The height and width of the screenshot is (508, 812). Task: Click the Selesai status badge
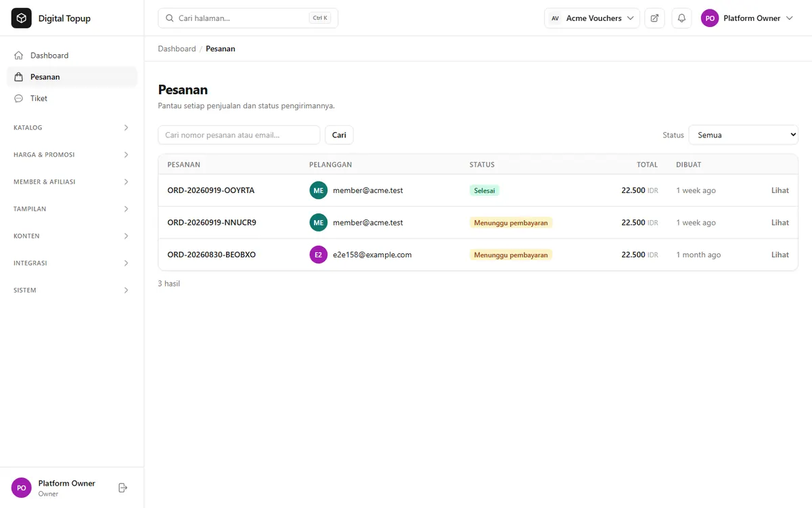(x=484, y=190)
